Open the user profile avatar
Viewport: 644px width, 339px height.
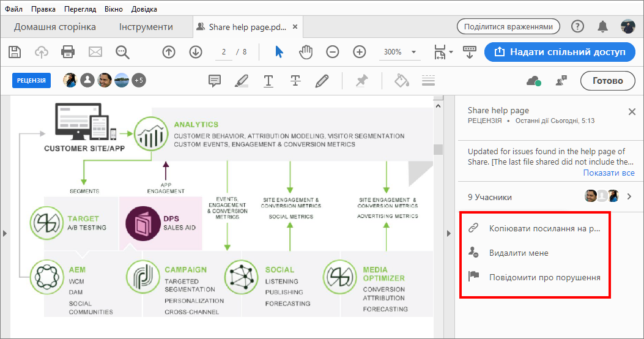tap(628, 27)
